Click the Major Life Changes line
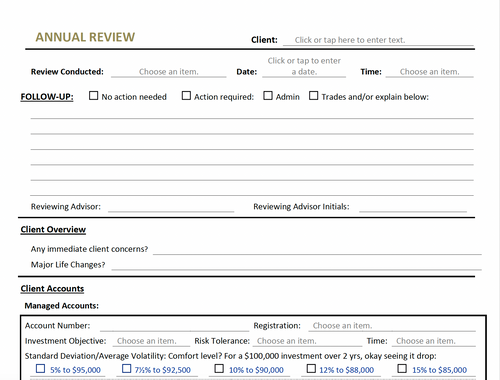Viewport: 500px width, 380px height. point(297,265)
